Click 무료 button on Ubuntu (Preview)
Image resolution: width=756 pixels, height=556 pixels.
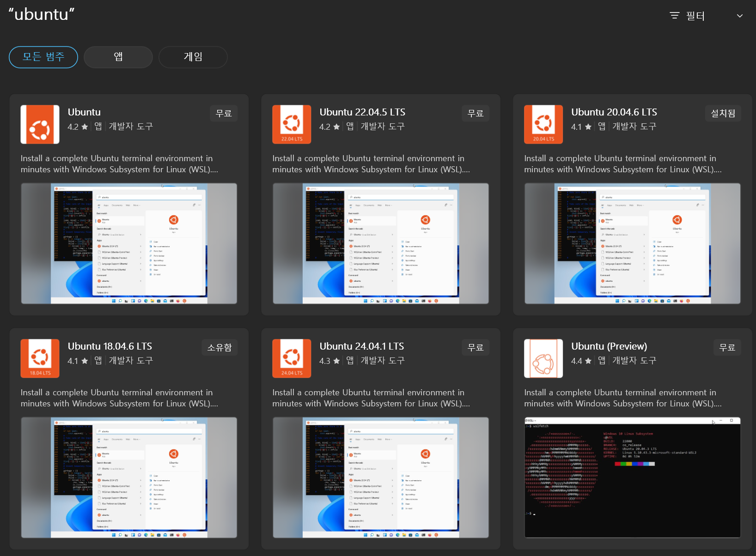727,347
